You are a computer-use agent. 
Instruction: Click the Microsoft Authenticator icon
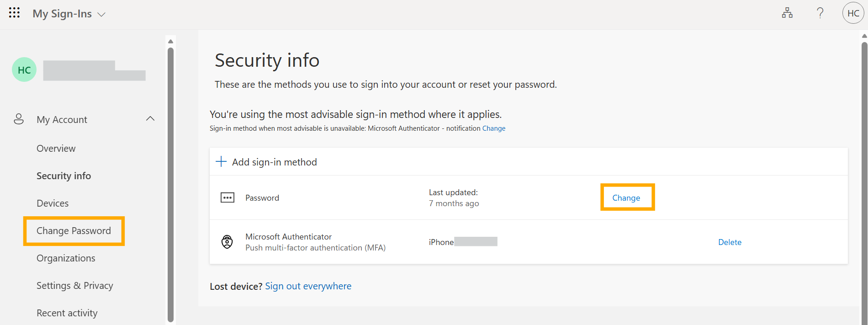[227, 241]
